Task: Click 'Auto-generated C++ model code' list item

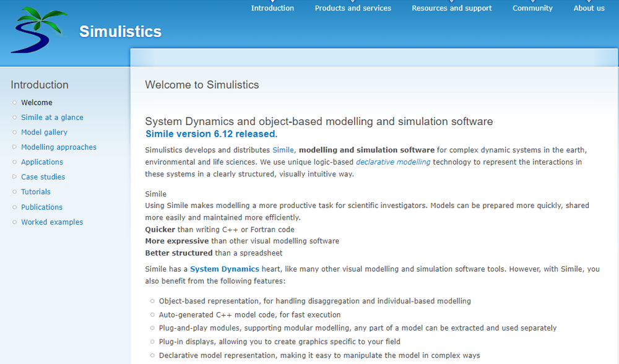Action: coord(249,314)
